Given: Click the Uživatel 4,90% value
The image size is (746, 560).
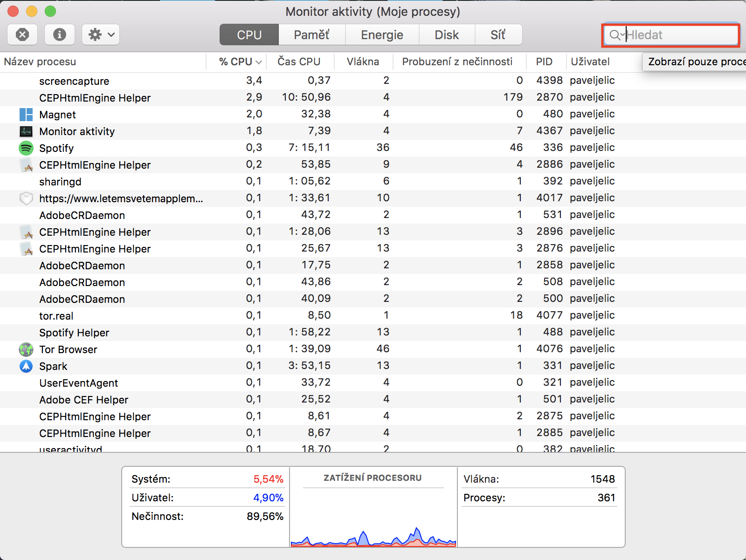Looking at the screenshot, I should (x=269, y=498).
